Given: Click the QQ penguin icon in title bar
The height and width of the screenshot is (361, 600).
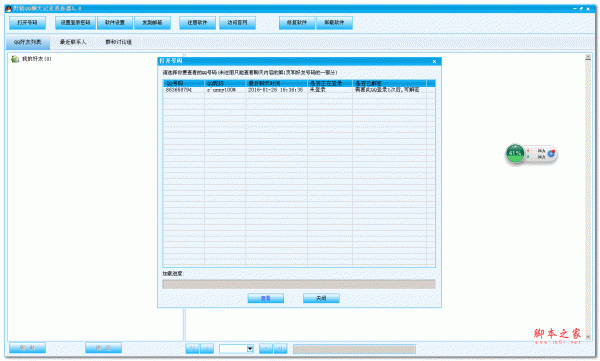Looking at the screenshot, I should [x=8, y=8].
